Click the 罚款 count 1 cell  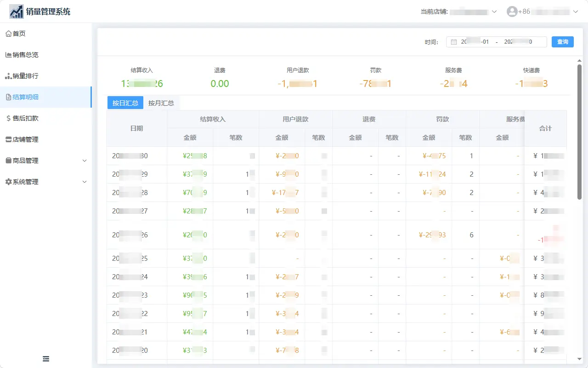point(466,156)
